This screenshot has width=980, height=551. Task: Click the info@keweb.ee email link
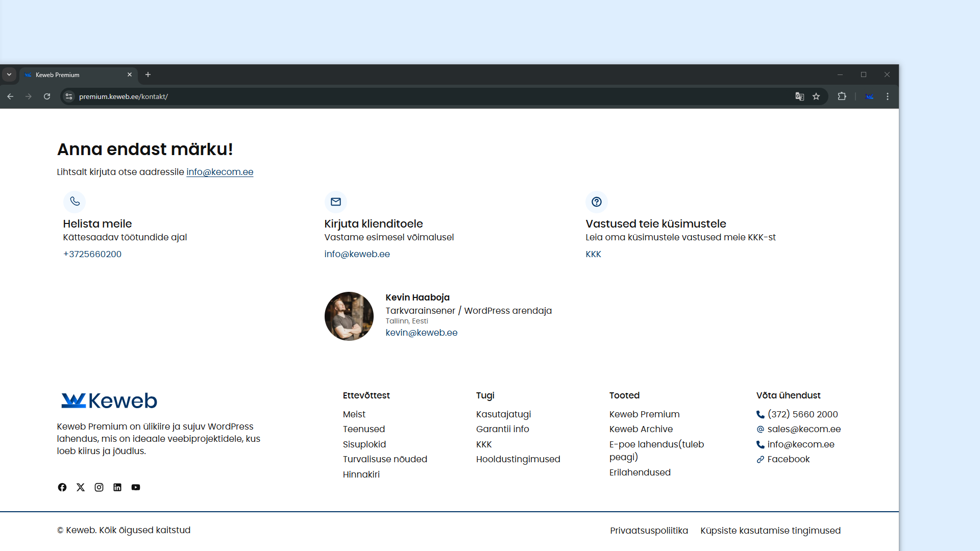(x=357, y=254)
